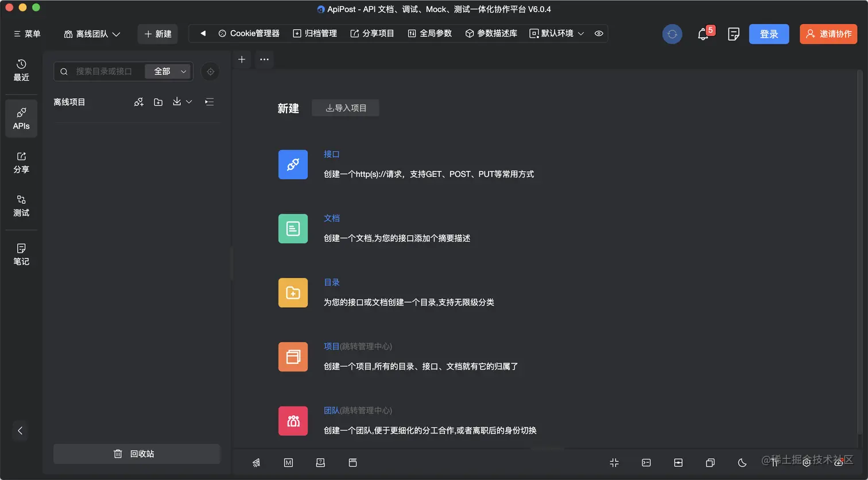
Task: Open the console terminal icon in bottom bar
Action: click(x=646, y=463)
